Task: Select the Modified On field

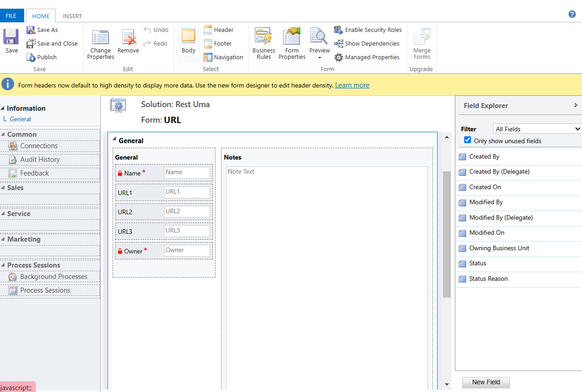Action: coord(519,233)
